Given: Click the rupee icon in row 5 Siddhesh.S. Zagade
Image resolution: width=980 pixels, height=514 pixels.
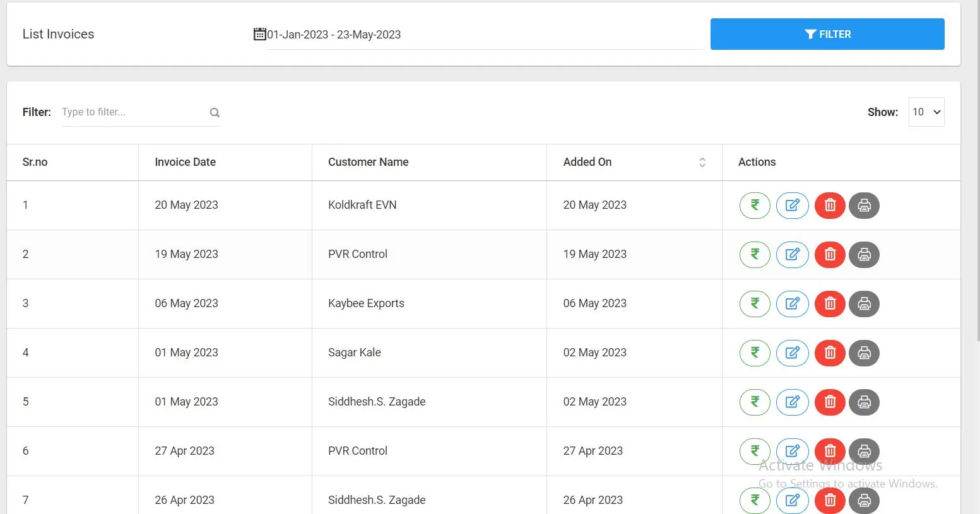Looking at the screenshot, I should 755,402.
